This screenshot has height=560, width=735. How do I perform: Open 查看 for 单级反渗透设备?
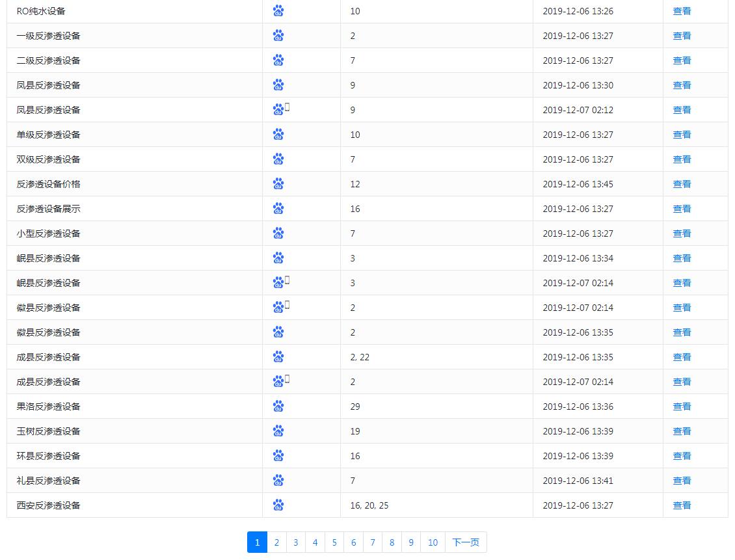(x=682, y=135)
